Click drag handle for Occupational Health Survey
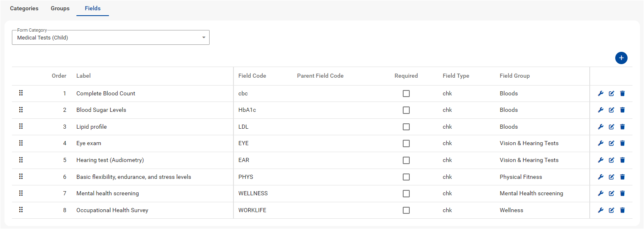Viewport: 644px width, 229px height. coord(21,210)
